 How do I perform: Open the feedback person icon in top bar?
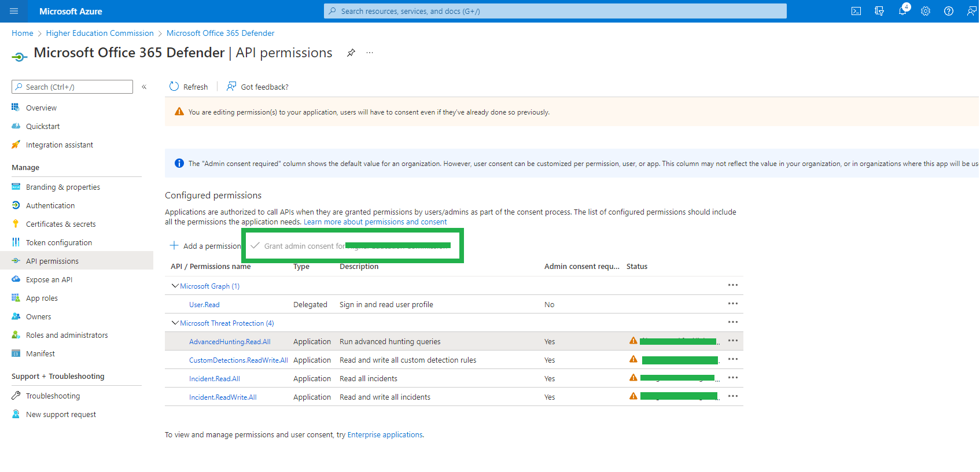click(x=972, y=11)
